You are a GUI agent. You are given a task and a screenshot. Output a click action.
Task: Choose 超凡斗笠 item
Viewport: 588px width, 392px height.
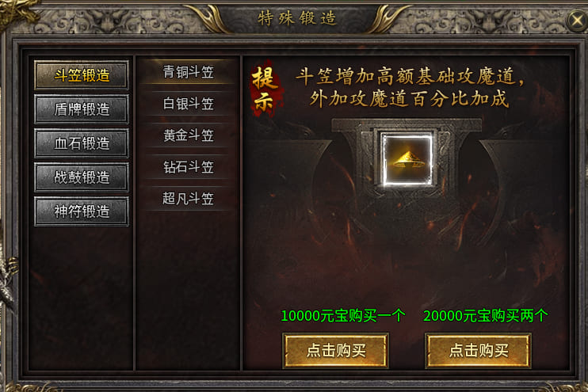click(189, 198)
